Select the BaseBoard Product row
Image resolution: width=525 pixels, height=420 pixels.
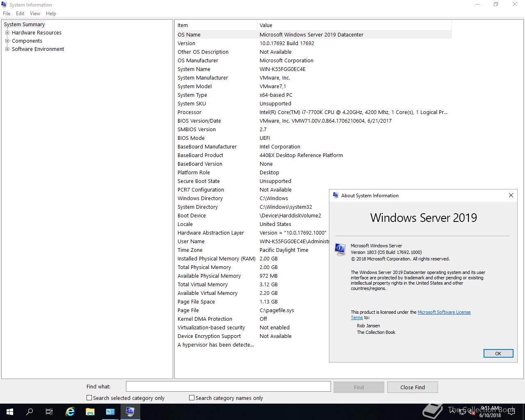314,155
